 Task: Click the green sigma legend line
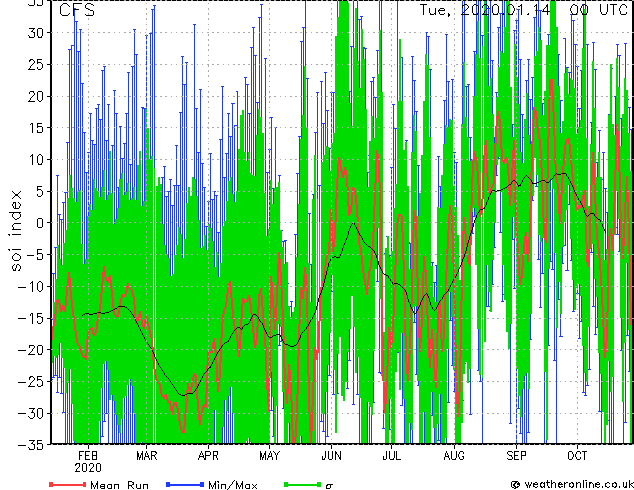point(302,484)
